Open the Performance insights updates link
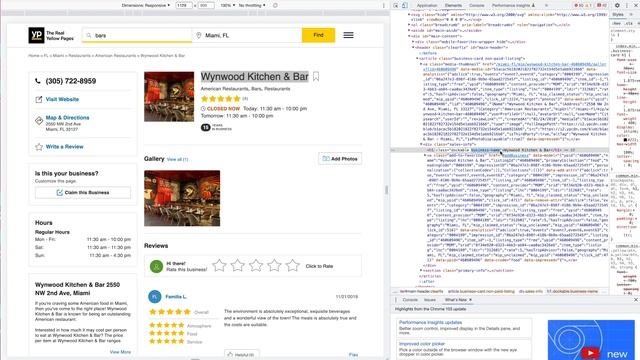Screen dimensions: 640x360 430,322
